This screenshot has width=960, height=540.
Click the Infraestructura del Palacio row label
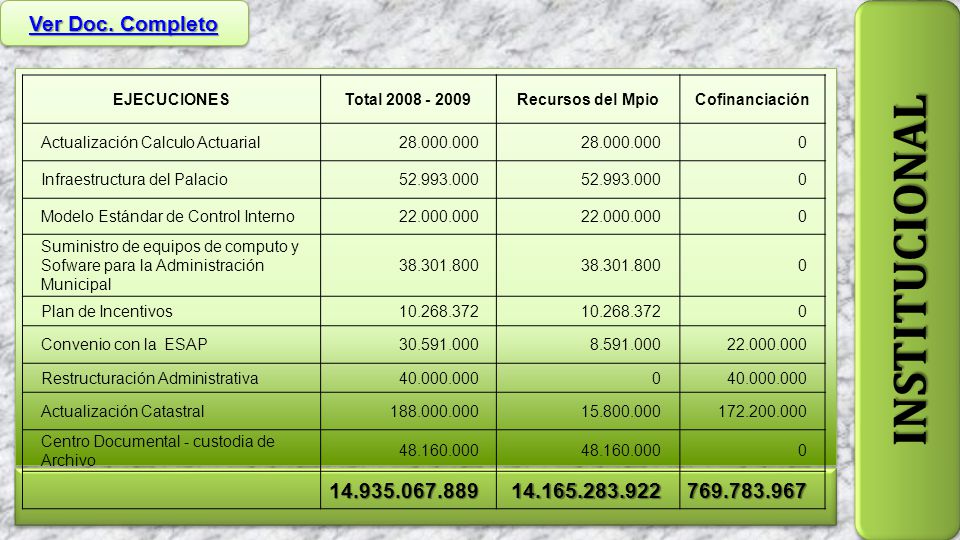tap(134, 179)
